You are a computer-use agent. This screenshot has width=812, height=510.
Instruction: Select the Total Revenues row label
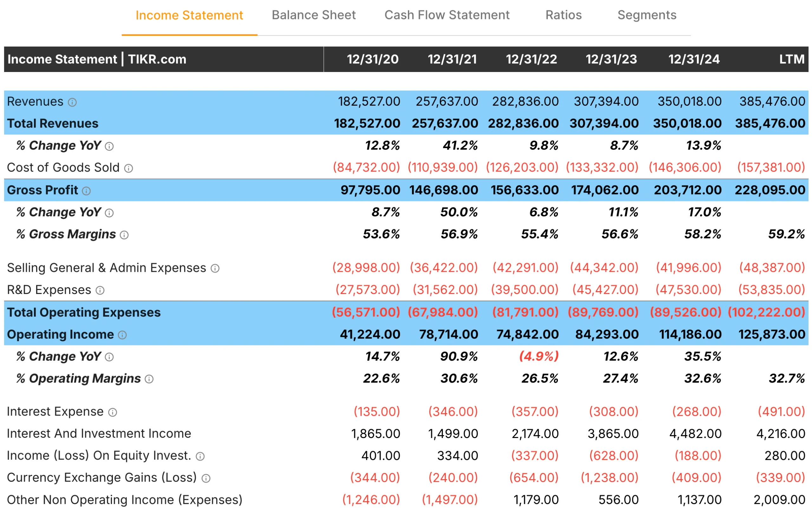[53, 124]
